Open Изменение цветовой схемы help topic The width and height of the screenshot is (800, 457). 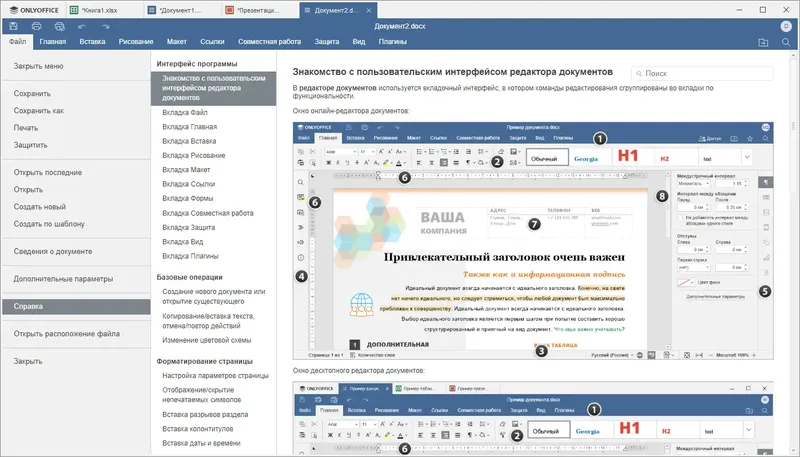[x=213, y=340]
